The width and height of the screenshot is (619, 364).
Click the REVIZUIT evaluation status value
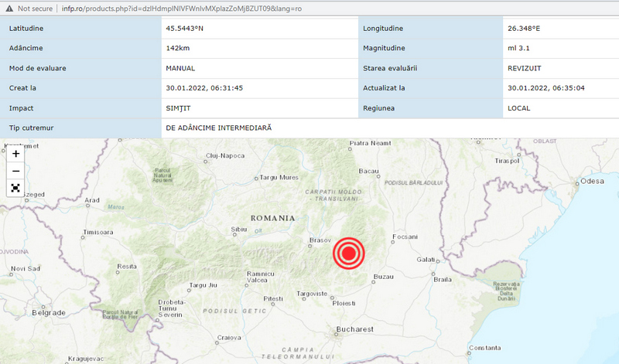[525, 68]
